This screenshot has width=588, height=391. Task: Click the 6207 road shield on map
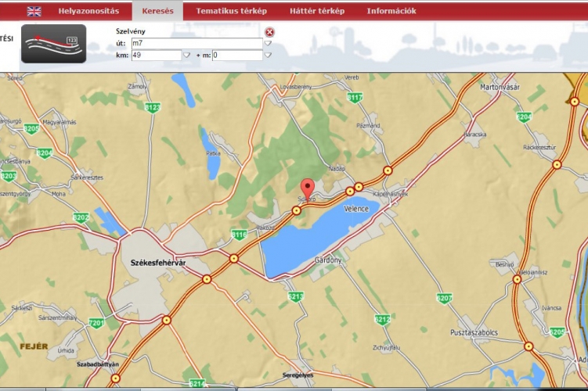click(444, 298)
